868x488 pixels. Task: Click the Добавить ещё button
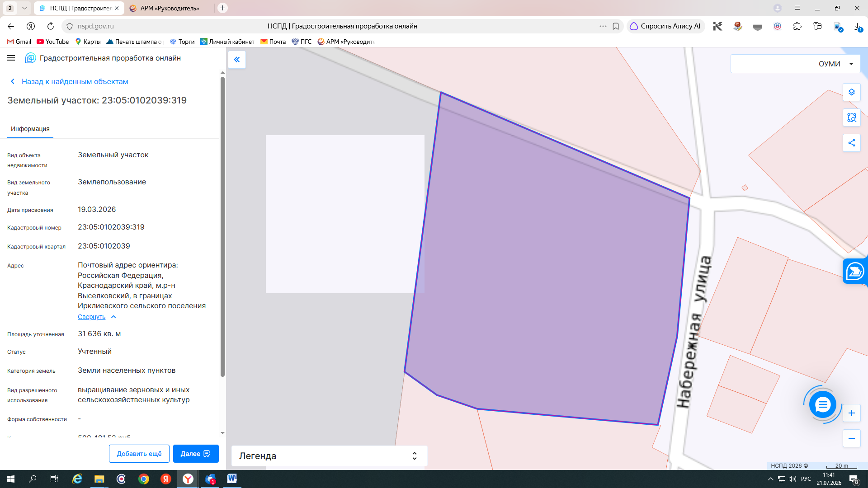[x=139, y=454]
